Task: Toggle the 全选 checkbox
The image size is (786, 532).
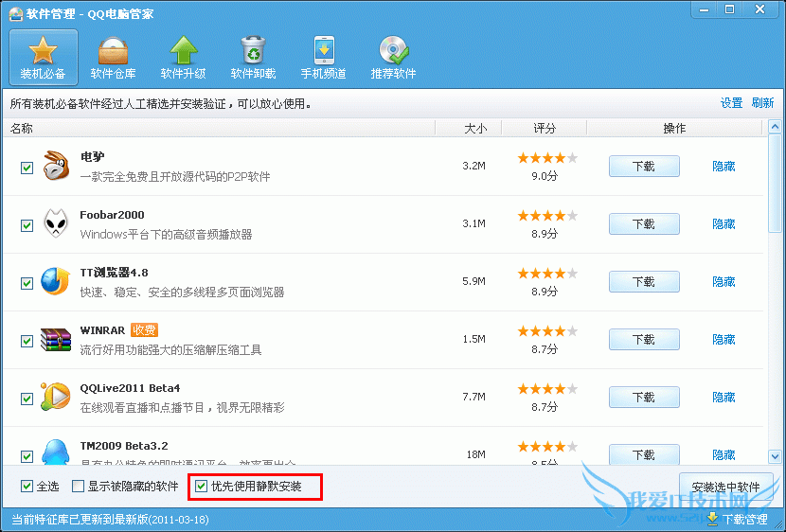Action: [x=27, y=486]
